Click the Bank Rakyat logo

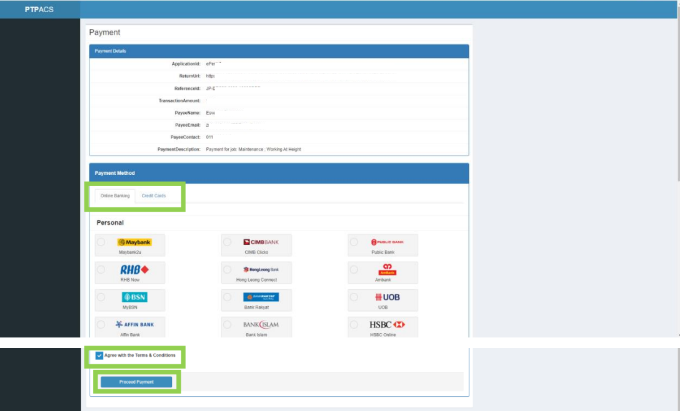pyautogui.click(x=261, y=297)
